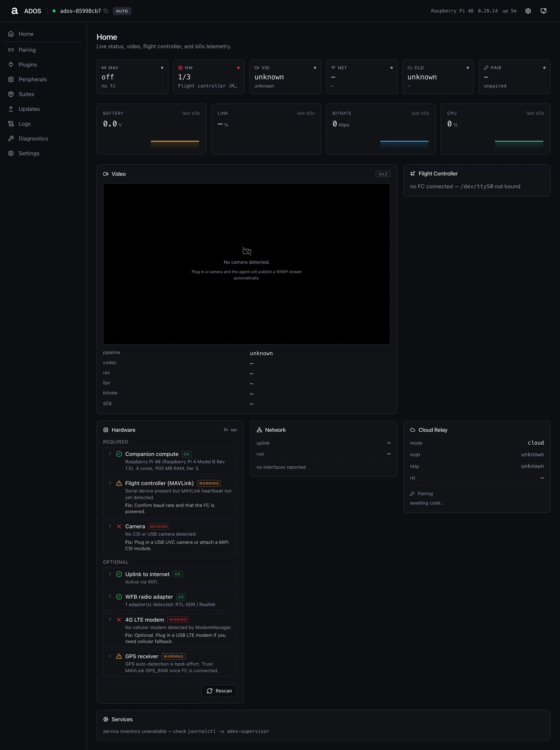This screenshot has width=560, height=750.
Task: Click the WARNING badge on the GPS receiver row
Action: coord(173,656)
